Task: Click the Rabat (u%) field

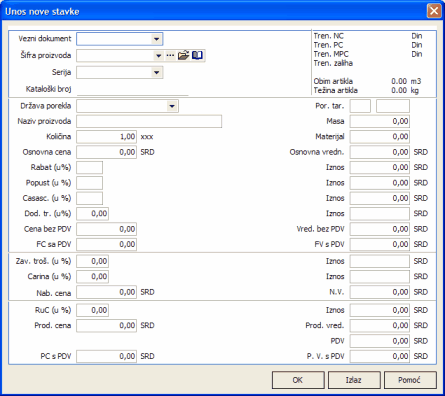Action: coord(89,167)
